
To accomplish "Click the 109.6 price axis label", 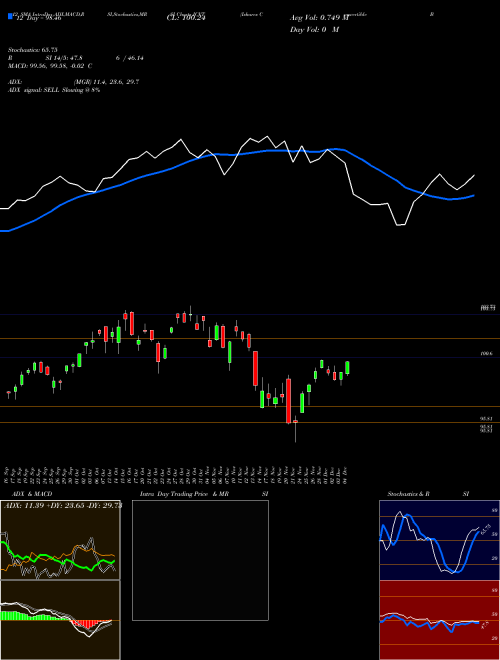I will 486,354.
